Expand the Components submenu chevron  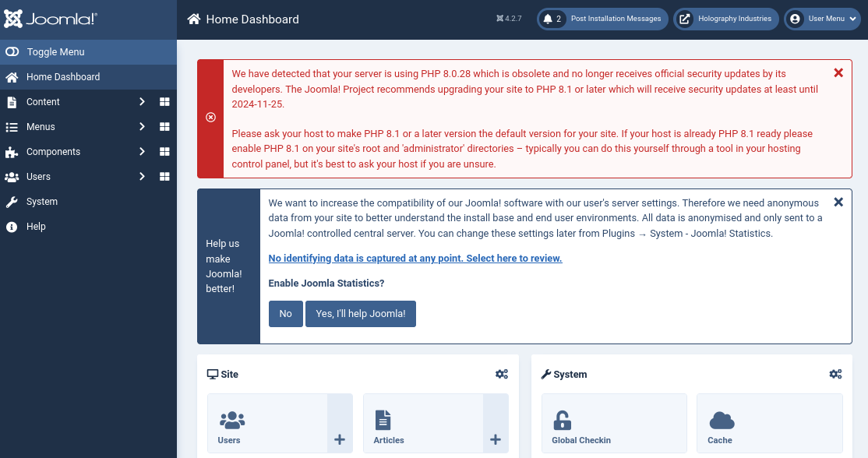point(143,152)
